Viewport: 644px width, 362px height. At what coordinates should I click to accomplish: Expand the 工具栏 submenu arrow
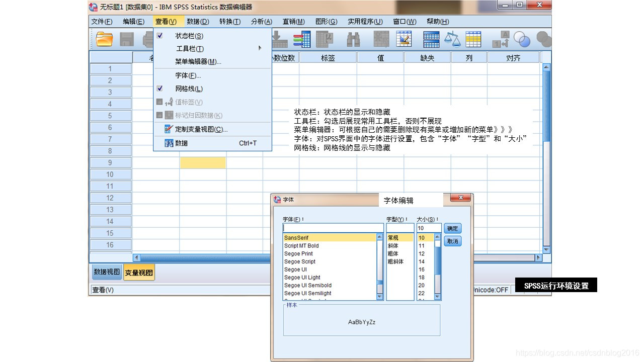(260, 48)
